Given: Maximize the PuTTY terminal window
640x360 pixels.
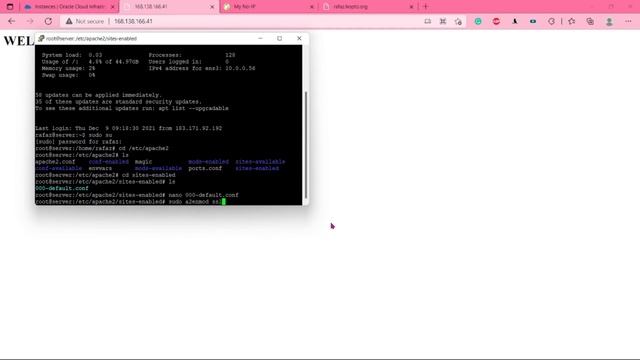Looking at the screenshot, I should [x=280, y=38].
